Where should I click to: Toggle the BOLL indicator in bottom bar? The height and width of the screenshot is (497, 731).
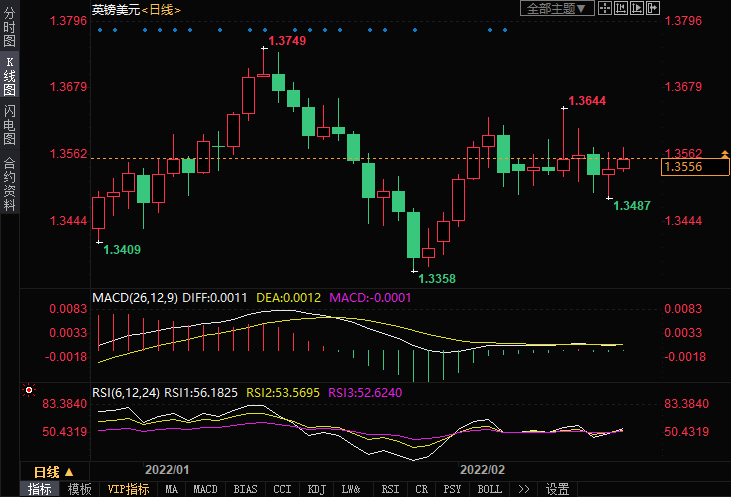pos(489,489)
